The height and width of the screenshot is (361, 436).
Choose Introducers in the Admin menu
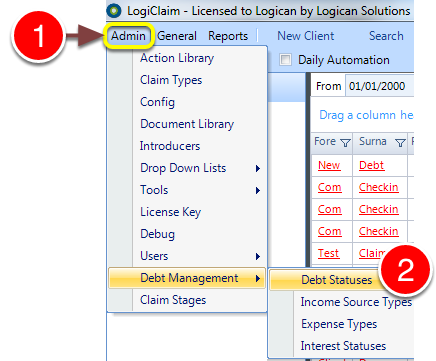pos(170,146)
